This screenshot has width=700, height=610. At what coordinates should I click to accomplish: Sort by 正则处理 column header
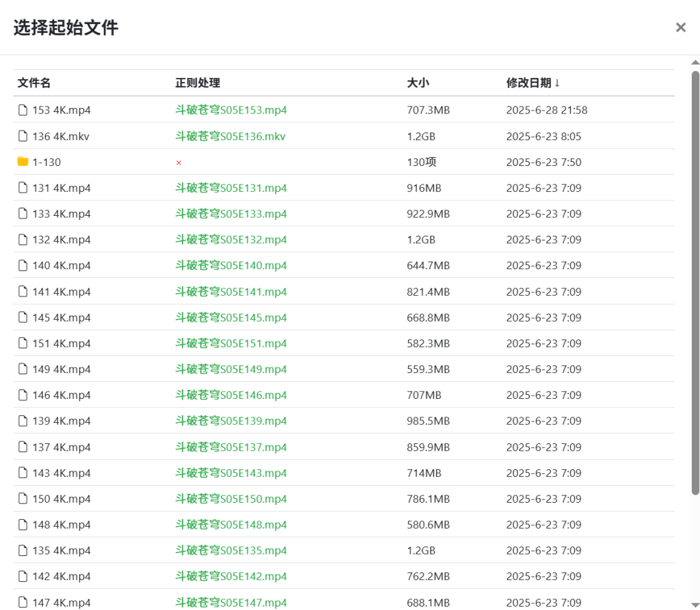coord(198,83)
